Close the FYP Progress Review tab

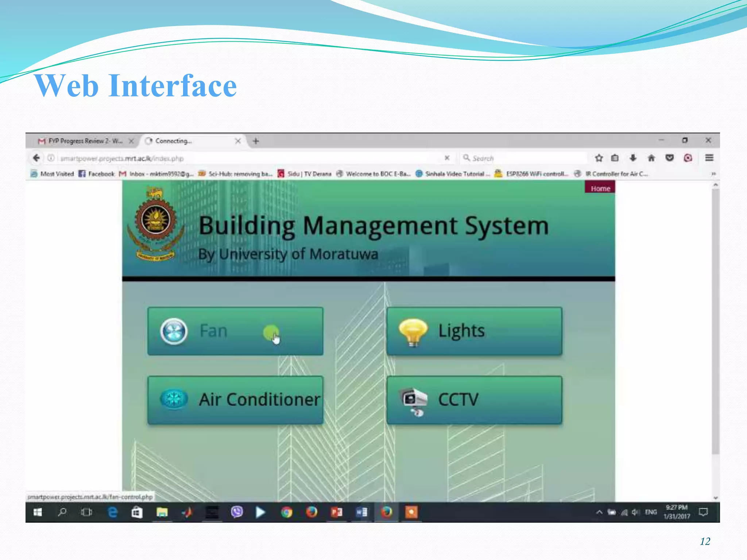[131, 141]
